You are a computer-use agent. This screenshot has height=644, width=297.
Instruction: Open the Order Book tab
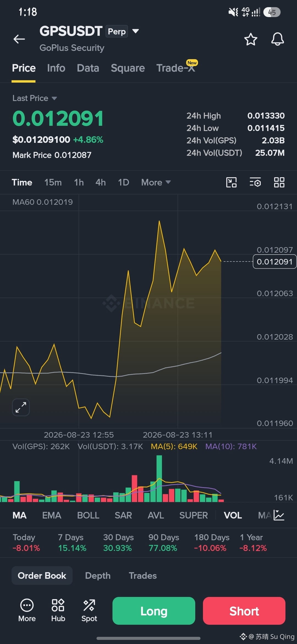(x=42, y=575)
